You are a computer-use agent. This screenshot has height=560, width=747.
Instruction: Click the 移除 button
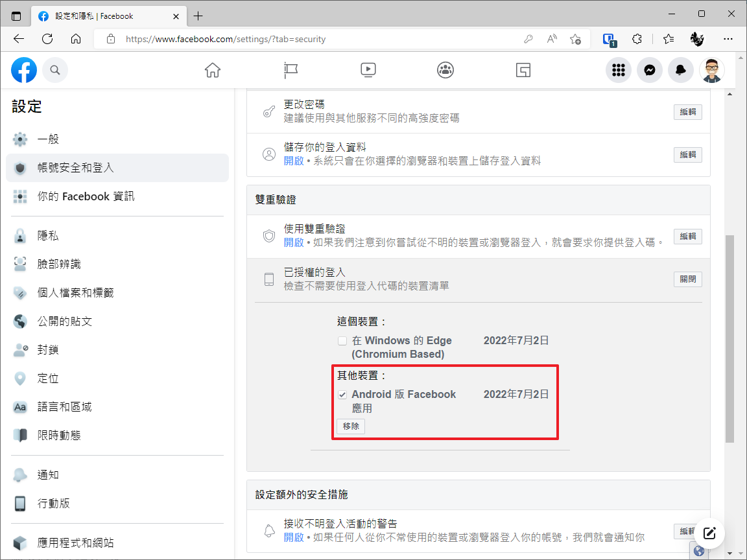pos(351,426)
